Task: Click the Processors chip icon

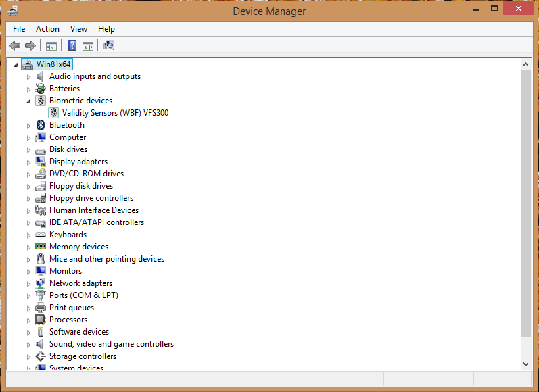Action: pyautogui.click(x=40, y=320)
